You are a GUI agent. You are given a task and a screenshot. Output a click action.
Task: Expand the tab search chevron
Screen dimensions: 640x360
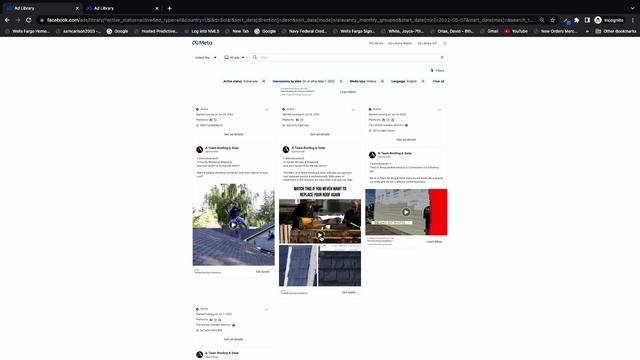click(x=632, y=8)
